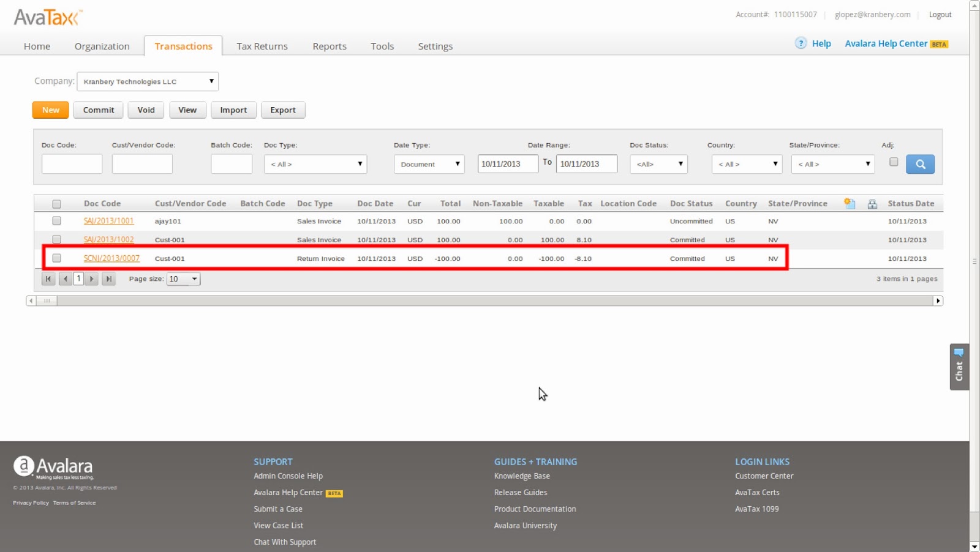The image size is (980, 552).
Task: Click the View button
Action: pyautogui.click(x=187, y=110)
